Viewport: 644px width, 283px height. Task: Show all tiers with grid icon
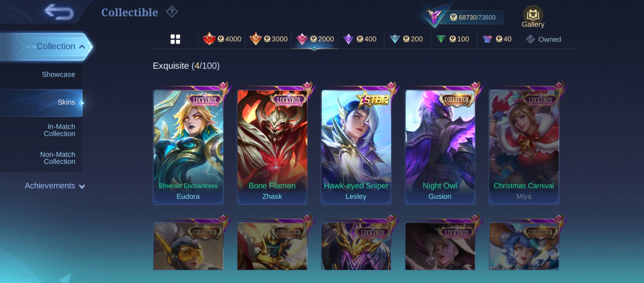[175, 39]
